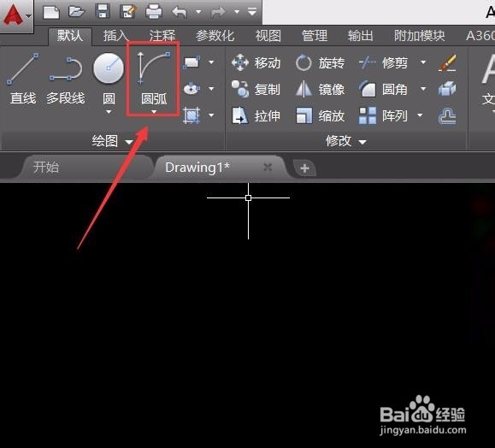Expand the 绘图 panel title
Viewport: 495px width, 448px height.
pyautogui.click(x=112, y=141)
